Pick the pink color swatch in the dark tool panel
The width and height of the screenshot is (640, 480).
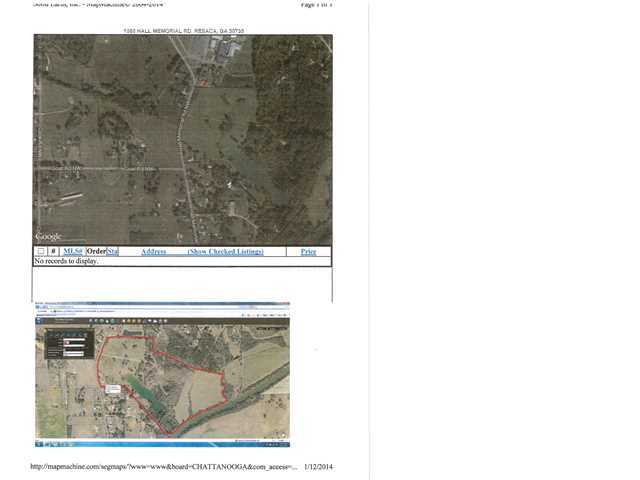[67, 342]
